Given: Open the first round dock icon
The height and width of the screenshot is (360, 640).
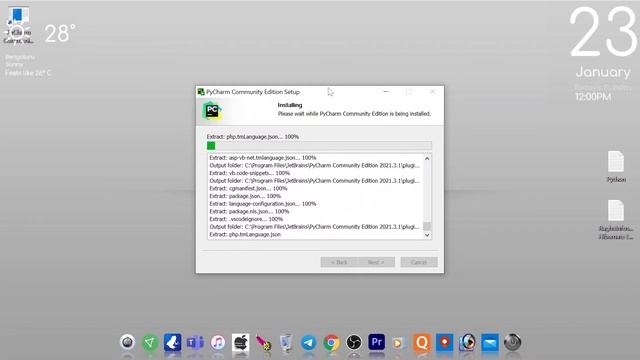Looking at the screenshot, I should click(x=127, y=342).
